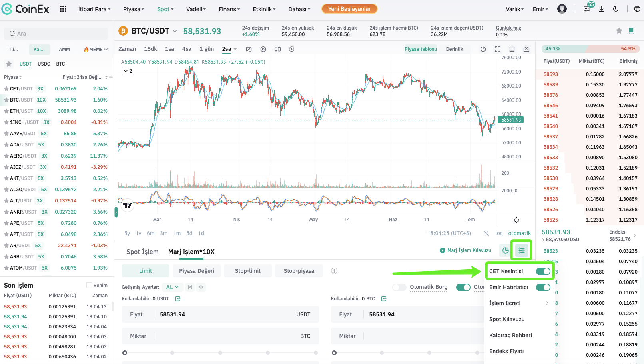This screenshot has height=364, width=644.
Task: Take a chart snapshot with camera icon
Action: [526, 49]
